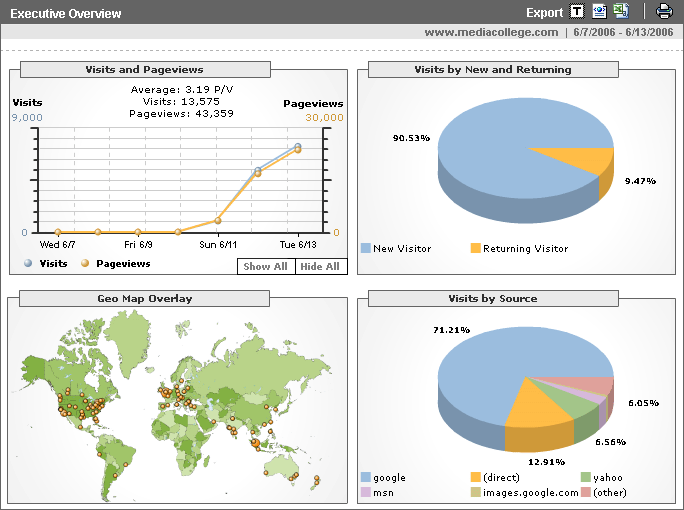Click the Show All button
This screenshot has width=684, height=510.
(266, 267)
